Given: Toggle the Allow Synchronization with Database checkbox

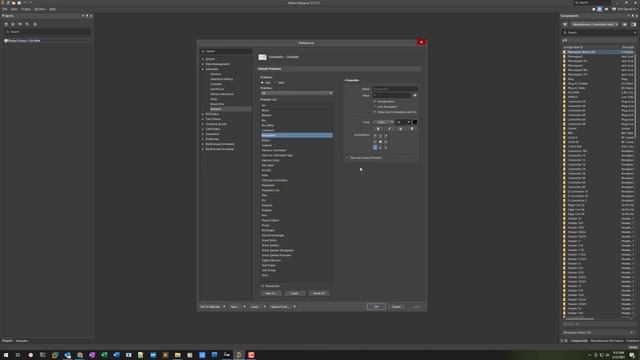Looking at the screenshot, I should pyautogui.click(x=375, y=112).
